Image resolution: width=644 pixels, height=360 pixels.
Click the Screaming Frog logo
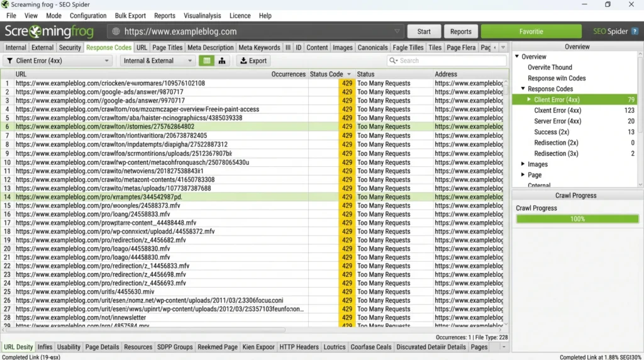coord(49,31)
